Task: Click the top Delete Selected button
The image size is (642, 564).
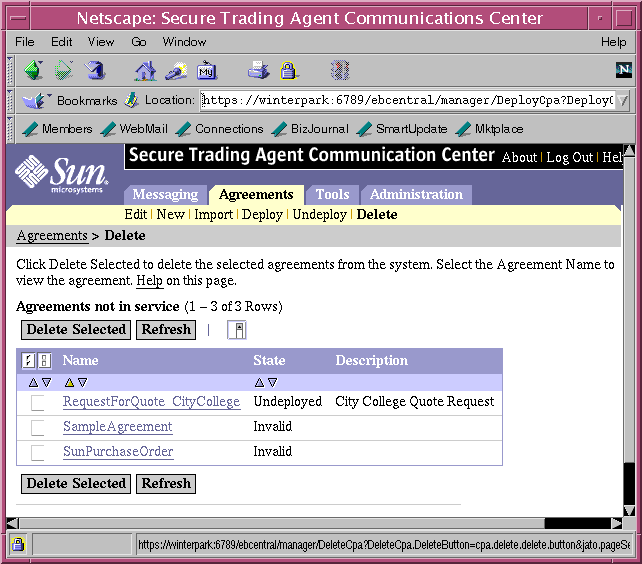Action: click(76, 330)
